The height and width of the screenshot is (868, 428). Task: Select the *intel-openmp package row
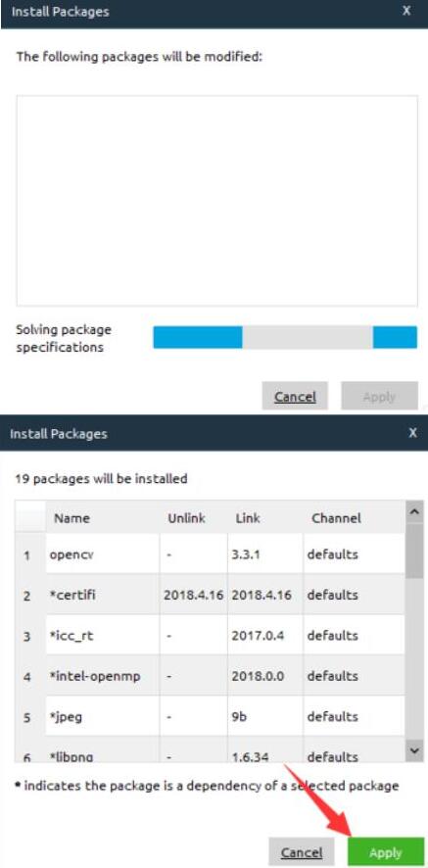pos(211,676)
